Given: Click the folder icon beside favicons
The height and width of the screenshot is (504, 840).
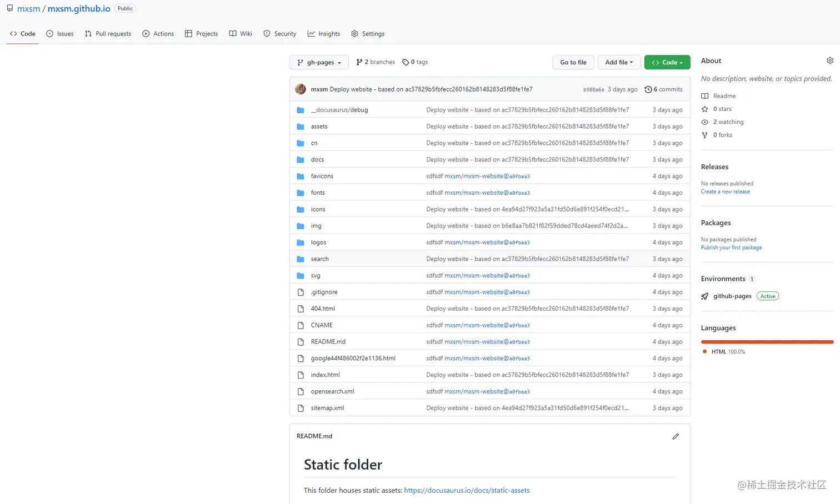Looking at the screenshot, I should [x=301, y=176].
